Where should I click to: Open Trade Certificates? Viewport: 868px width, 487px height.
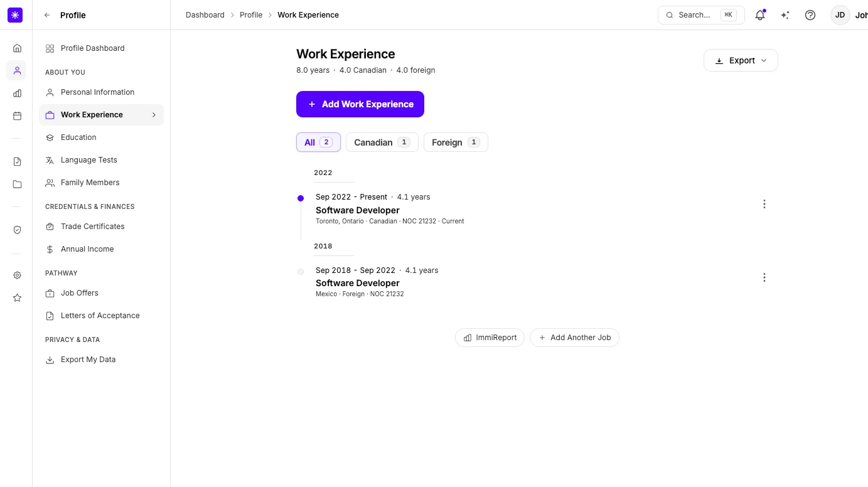coord(101,227)
